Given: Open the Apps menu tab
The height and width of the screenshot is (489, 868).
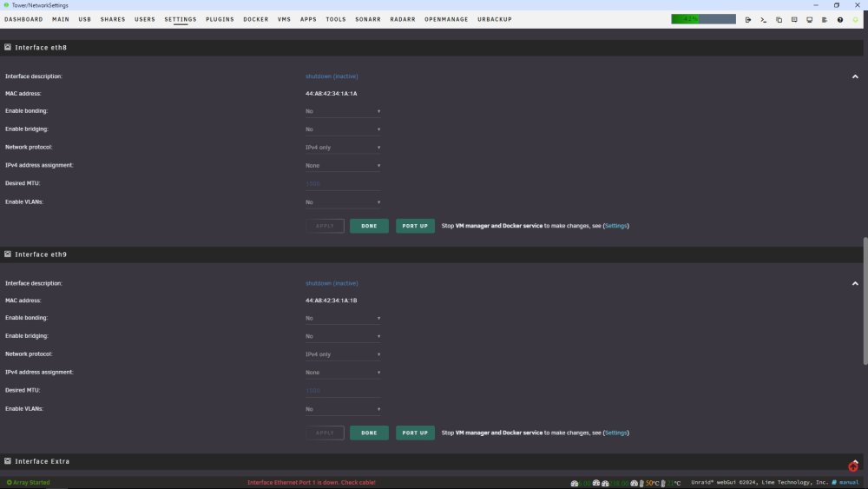Looking at the screenshot, I should (x=308, y=19).
